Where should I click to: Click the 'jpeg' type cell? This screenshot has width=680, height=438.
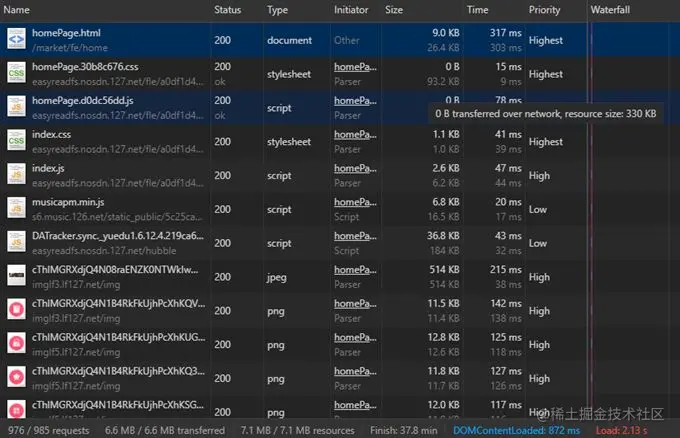(276, 278)
